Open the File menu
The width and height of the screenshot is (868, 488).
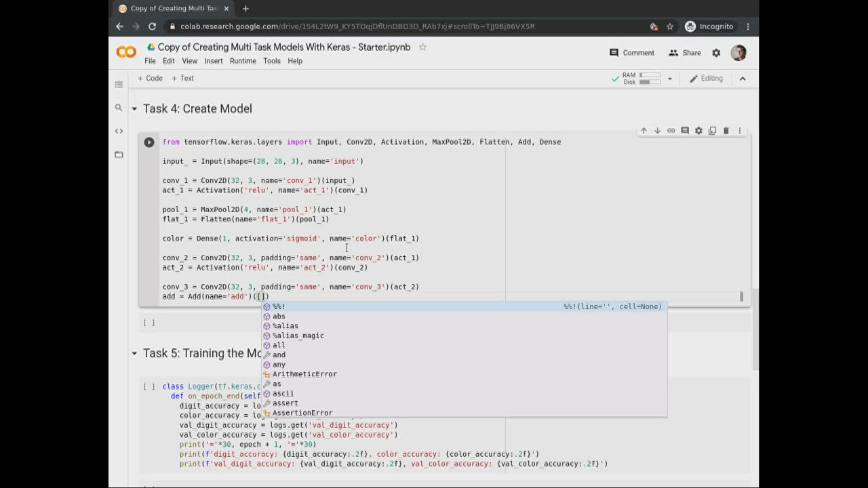coord(150,61)
